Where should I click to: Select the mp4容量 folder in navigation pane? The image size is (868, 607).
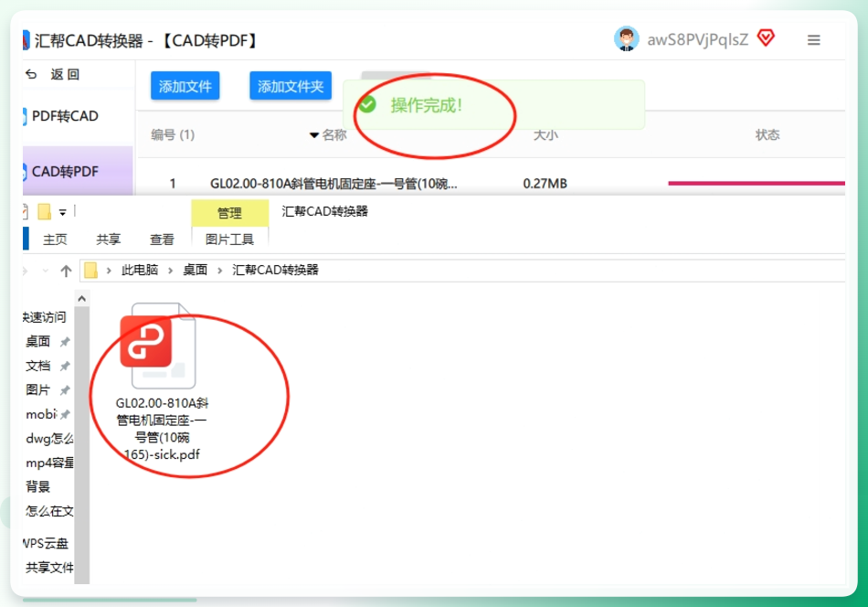pos(49,463)
